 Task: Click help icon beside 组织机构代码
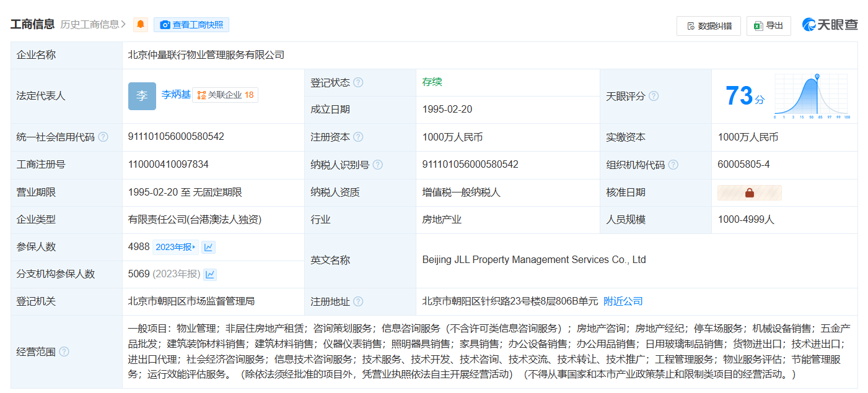673,165
